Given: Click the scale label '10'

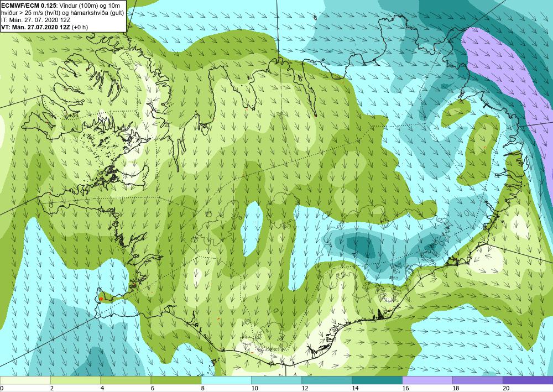Looking at the screenshot, I should (x=254, y=388).
